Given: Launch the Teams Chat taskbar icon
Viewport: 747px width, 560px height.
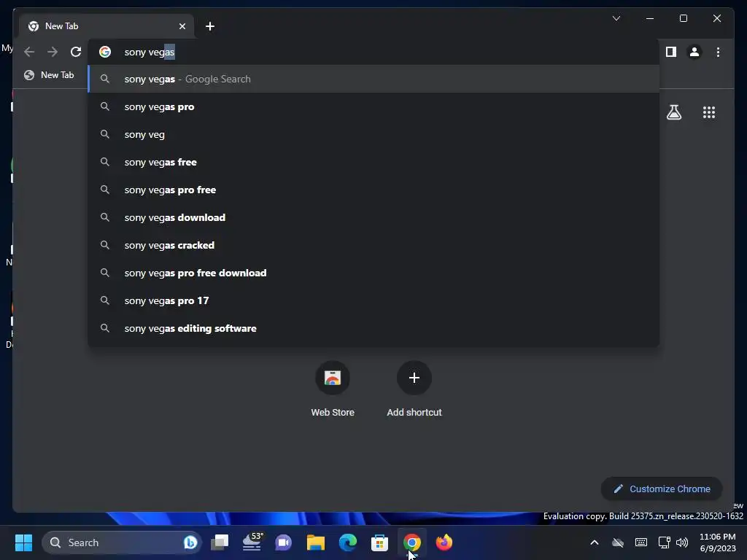Looking at the screenshot, I should 284,542.
